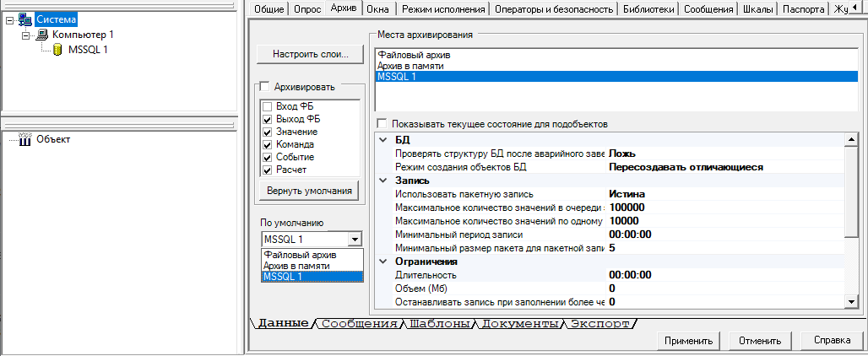Click the property grid scroll down arrow
Viewport: 868px width, 356px height.
[x=851, y=301]
